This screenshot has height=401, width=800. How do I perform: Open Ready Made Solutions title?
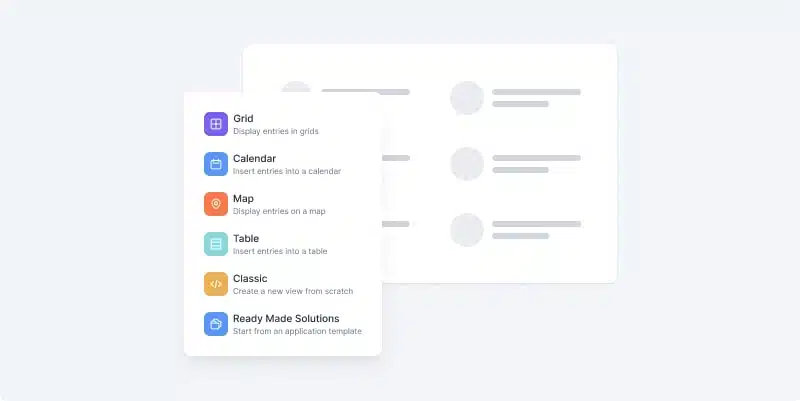[286, 318]
